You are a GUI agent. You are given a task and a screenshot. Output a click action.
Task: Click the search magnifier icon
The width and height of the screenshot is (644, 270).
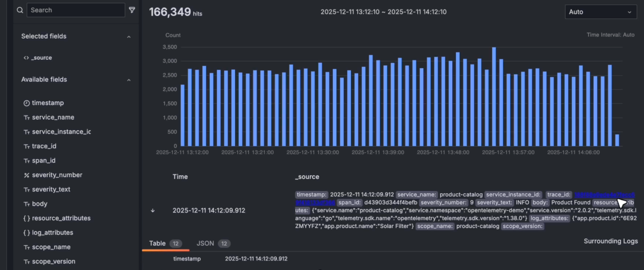pos(20,10)
